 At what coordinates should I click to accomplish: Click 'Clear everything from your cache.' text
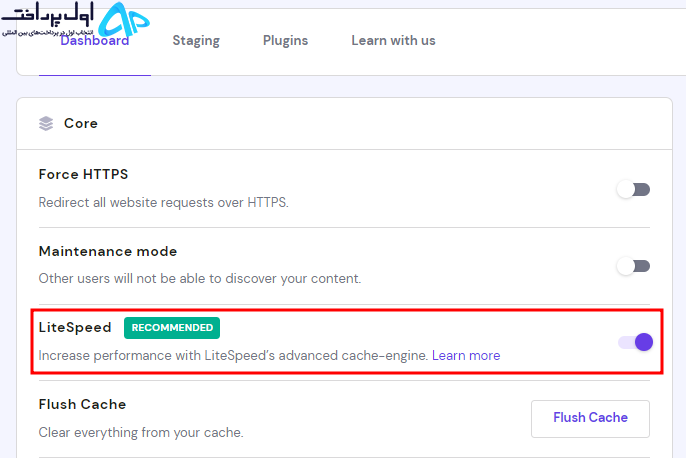point(141,433)
